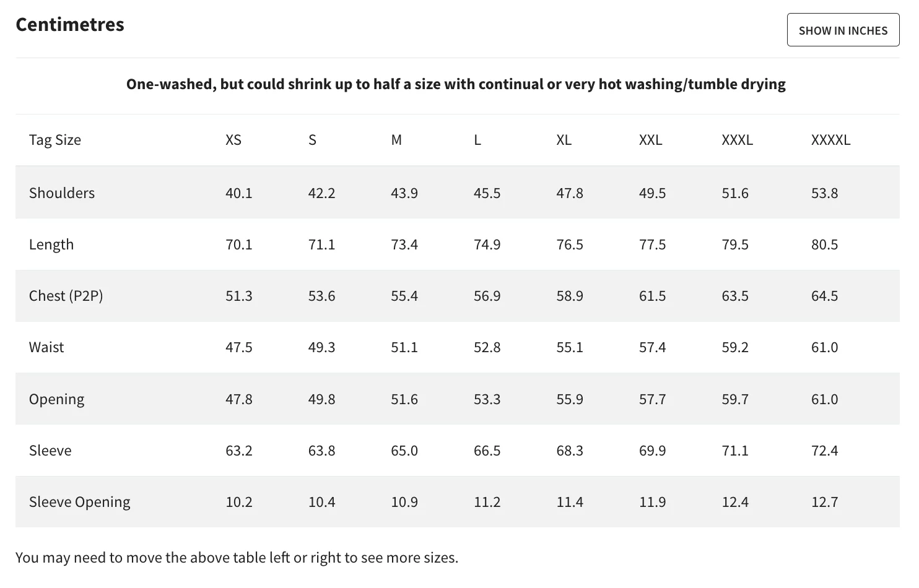Select the Tag Size row label
919x588 pixels.
point(55,140)
